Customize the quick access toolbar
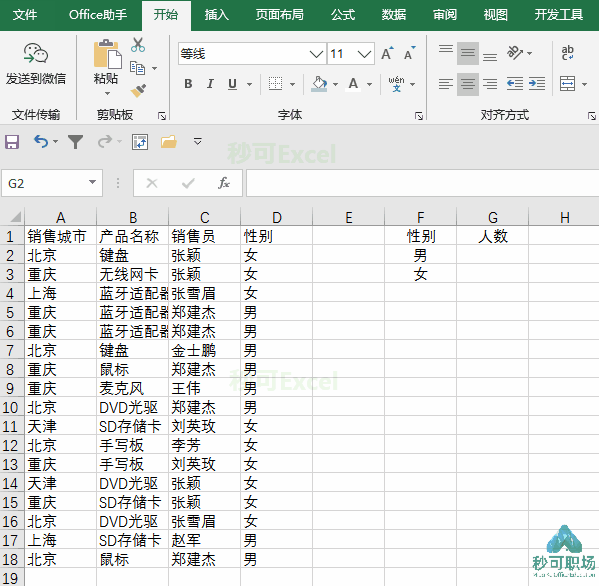 click(x=198, y=142)
